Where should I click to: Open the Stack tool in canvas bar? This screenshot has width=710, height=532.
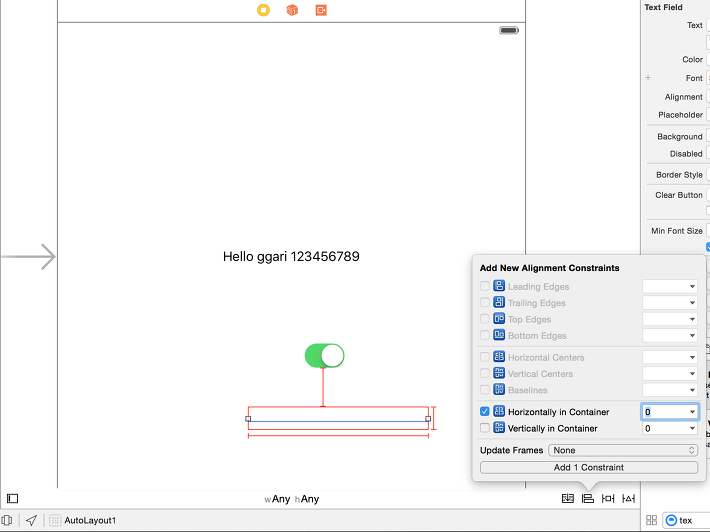click(x=567, y=498)
